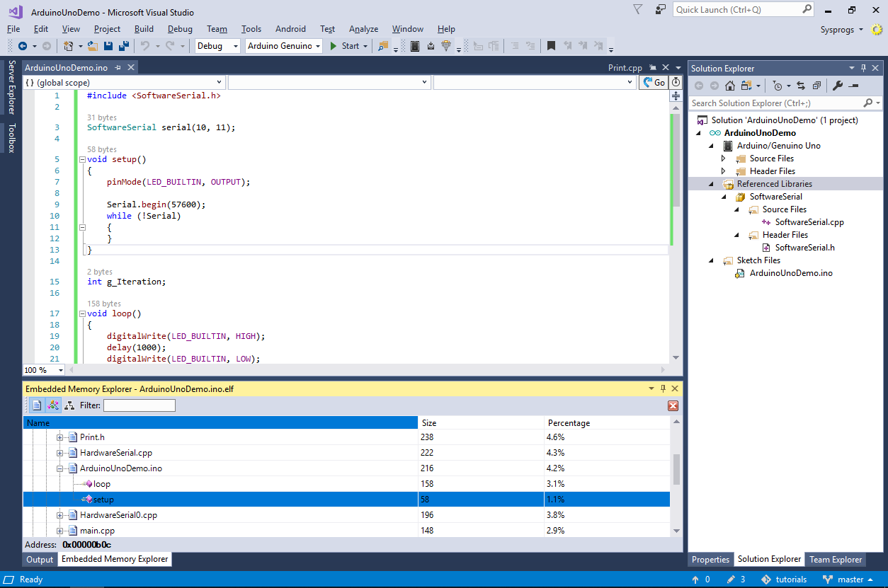This screenshot has height=588, width=888.
Task: Click the Preview Selected Items icon
Action: point(853,86)
